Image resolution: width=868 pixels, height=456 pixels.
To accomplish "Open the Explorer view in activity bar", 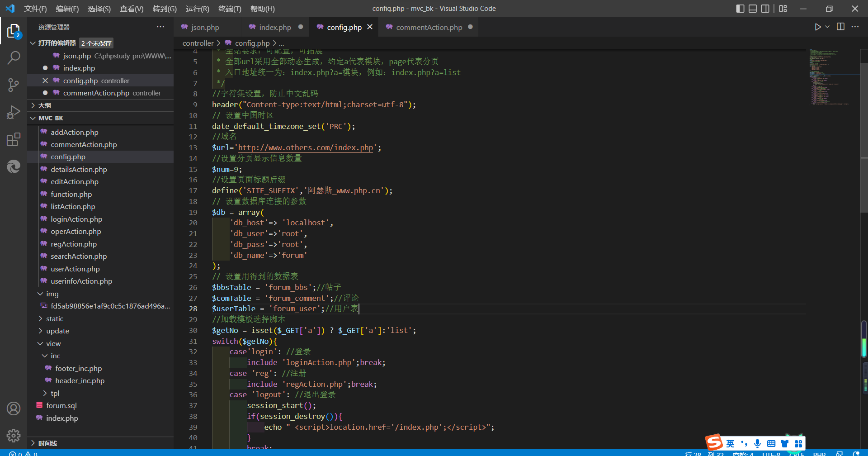I will pyautogui.click(x=14, y=31).
